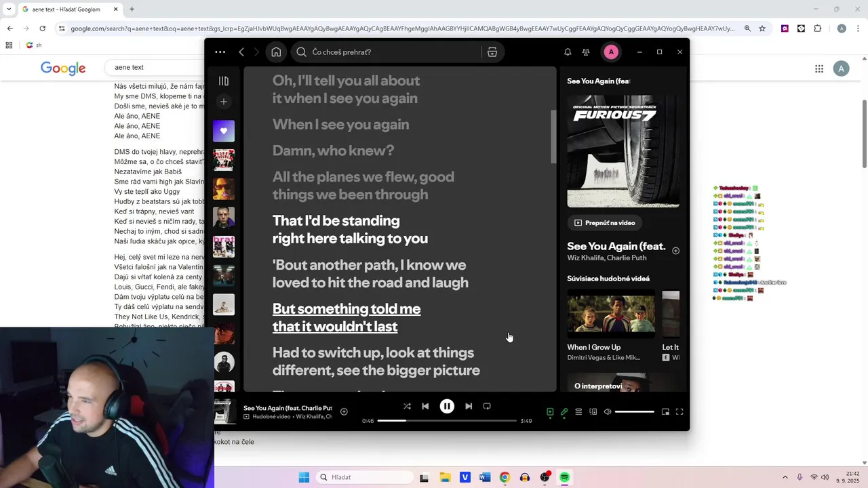Click Google logo in Chrome
Screen dimensions: 868x488
click(x=63, y=68)
